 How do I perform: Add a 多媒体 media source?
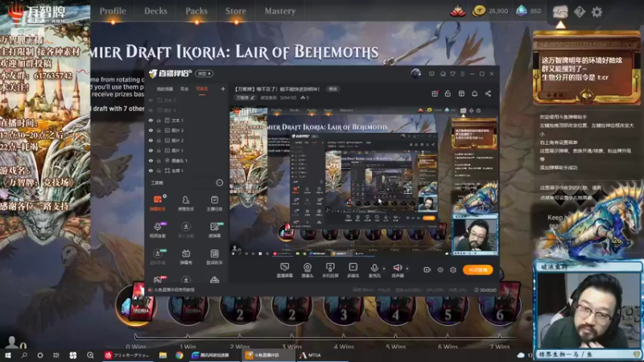pos(353,270)
